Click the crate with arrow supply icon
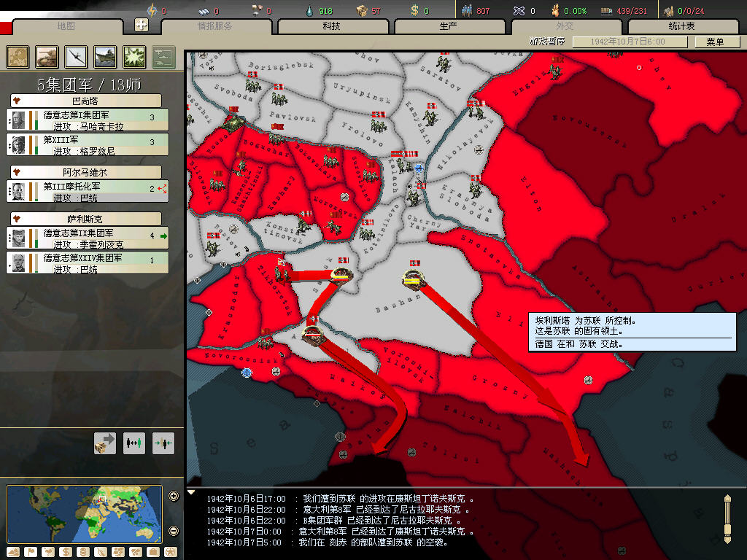 [105, 443]
